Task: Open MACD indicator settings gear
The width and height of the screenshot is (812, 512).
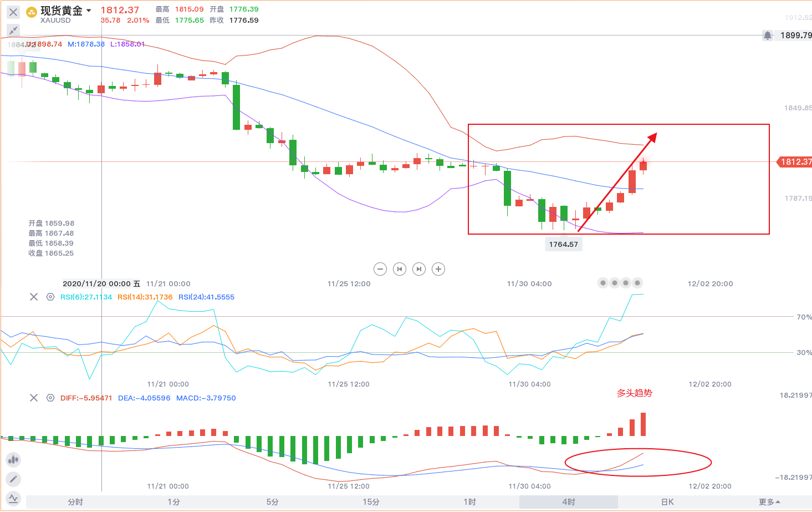Action: (x=50, y=398)
